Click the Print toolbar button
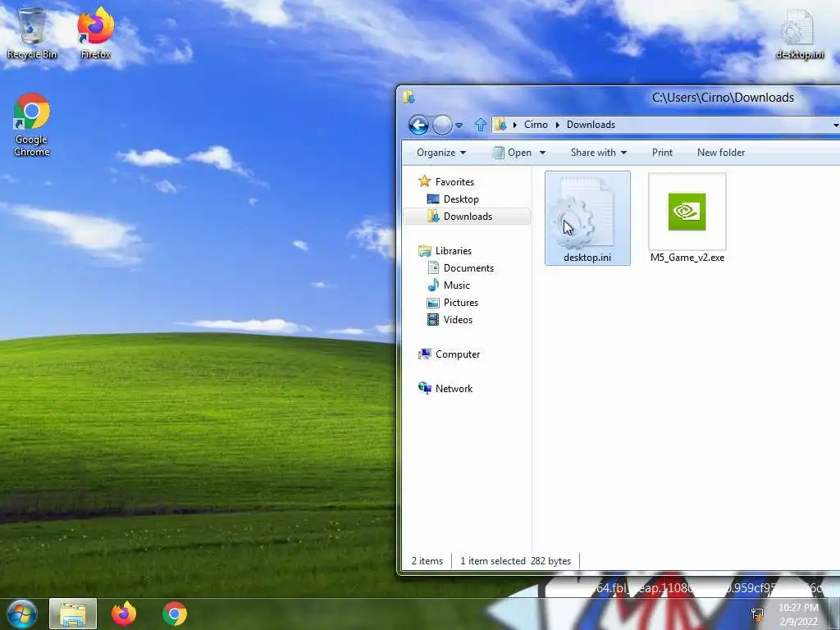840x630 pixels. click(x=662, y=153)
